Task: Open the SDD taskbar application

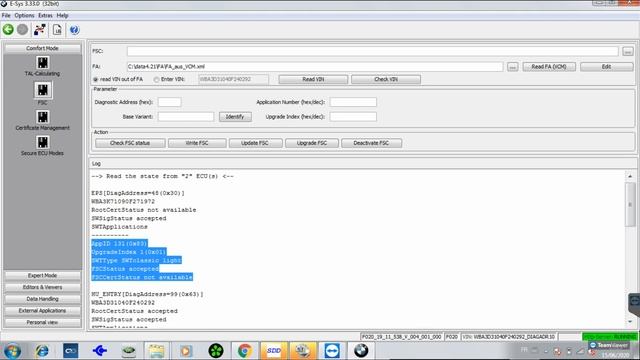Action: (x=273, y=351)
